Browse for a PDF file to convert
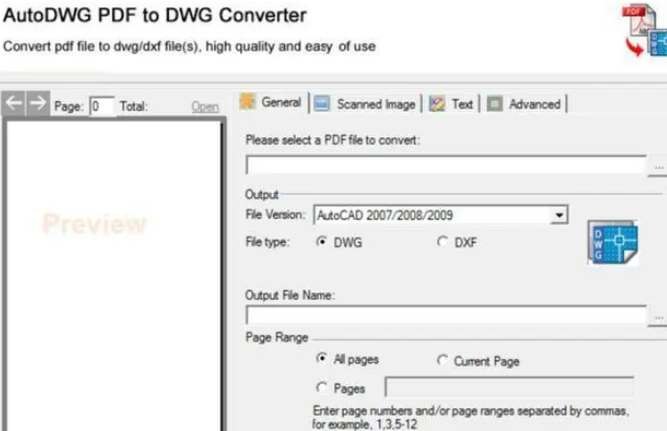Image resolution: width=667 pixels, height=431 pixels. [658, 167]
